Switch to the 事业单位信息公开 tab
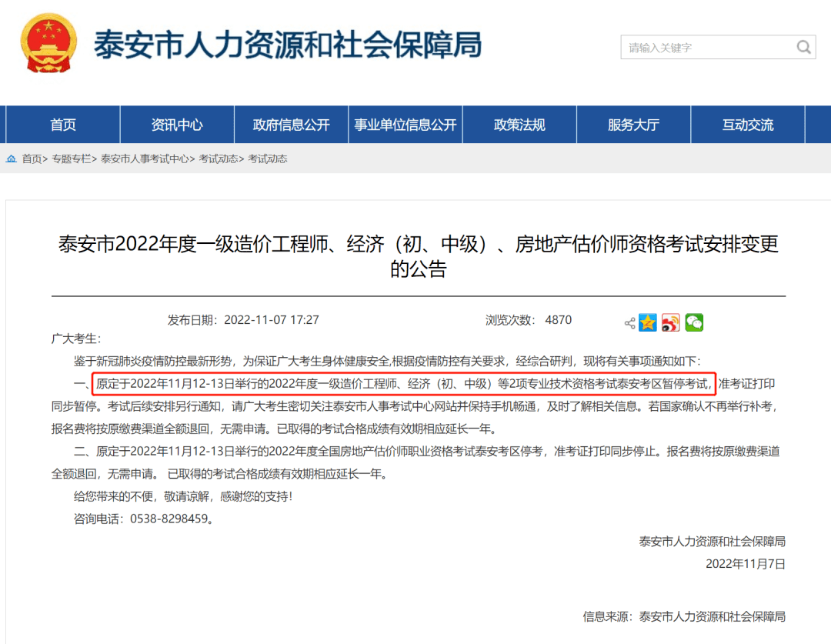This screenshot has width=831, height=644. 405,124
